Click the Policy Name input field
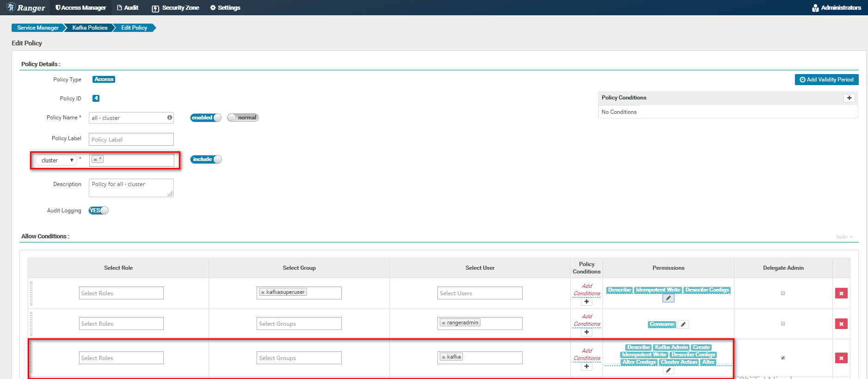 (131, 118)
